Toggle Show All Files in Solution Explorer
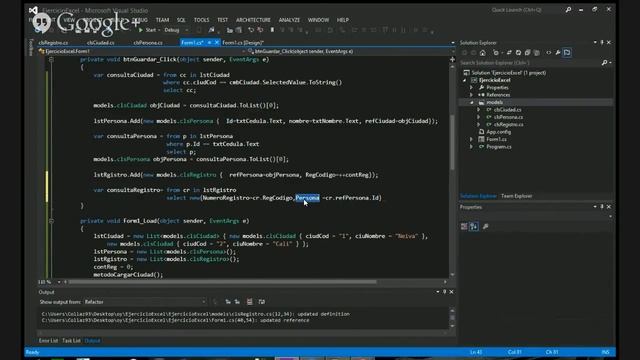640x360 pixels. 537,53
